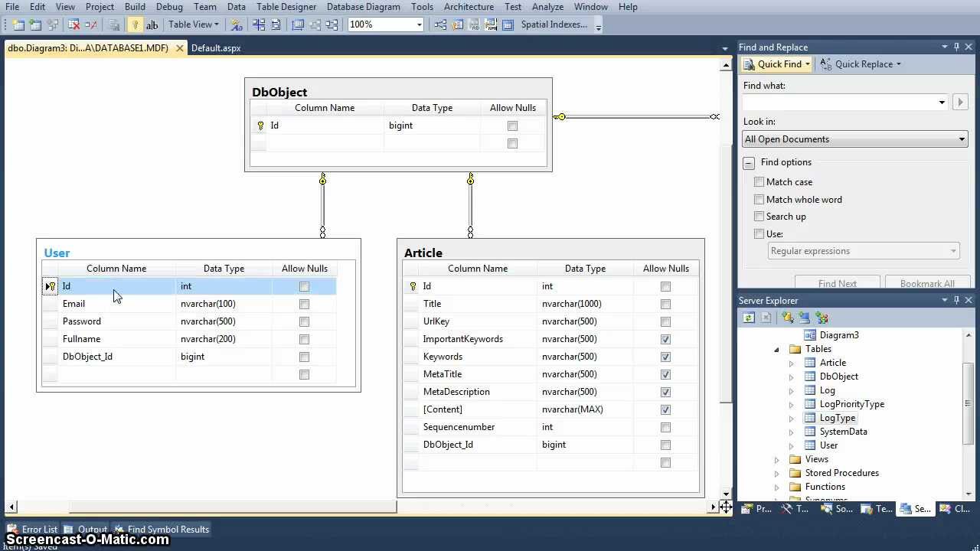Click the Bookmark All button

pyautogui.click(x=927, y=282)
